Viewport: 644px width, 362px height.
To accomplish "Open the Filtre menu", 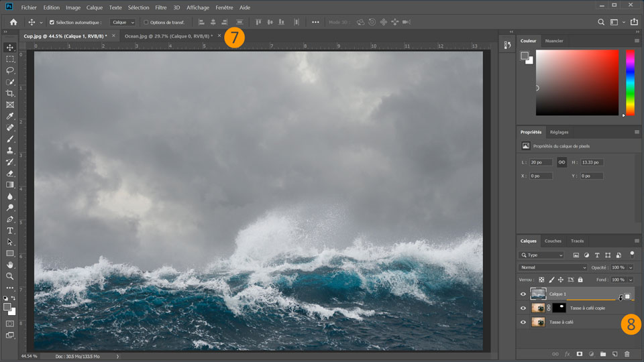I will (160, 7).
